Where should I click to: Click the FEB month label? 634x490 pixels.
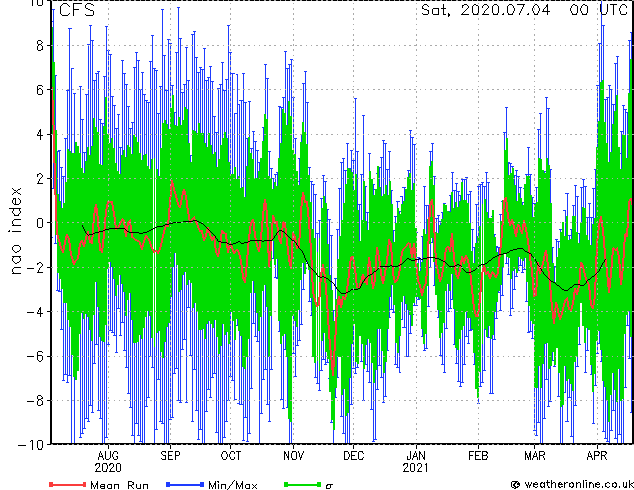478,456
